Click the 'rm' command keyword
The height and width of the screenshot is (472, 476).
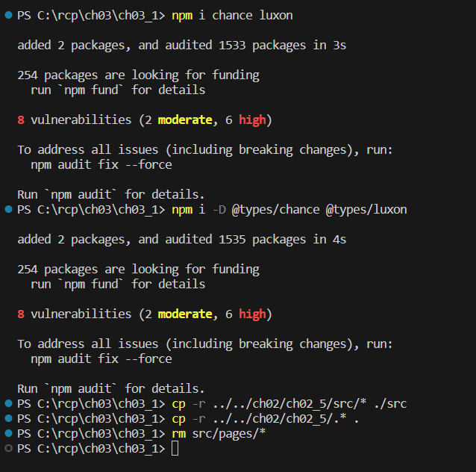click(179, 434)
